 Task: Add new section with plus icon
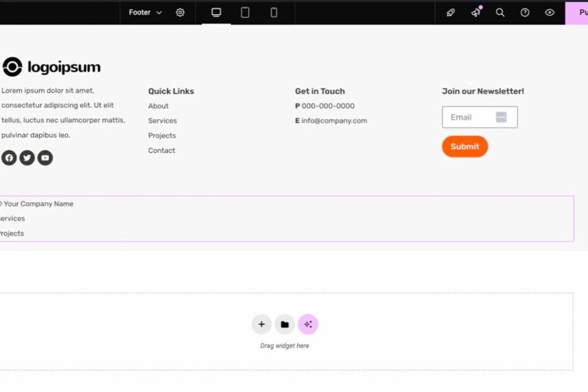(x=261, y=324)
